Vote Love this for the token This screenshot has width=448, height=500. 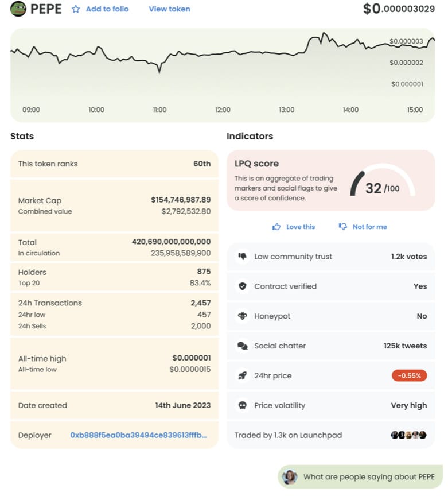(x=301, y=227)
